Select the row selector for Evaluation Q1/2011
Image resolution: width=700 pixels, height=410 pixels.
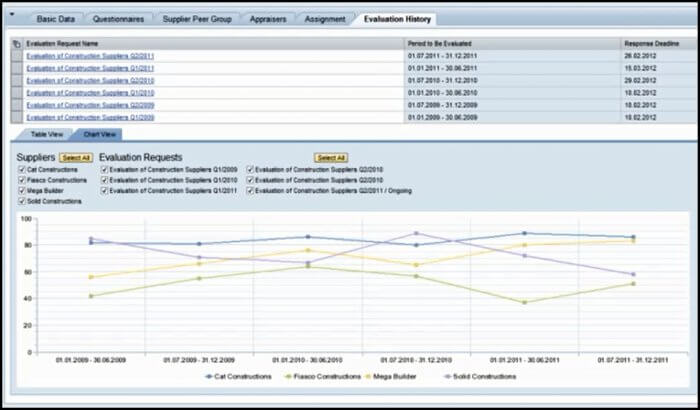click(17, 68)
